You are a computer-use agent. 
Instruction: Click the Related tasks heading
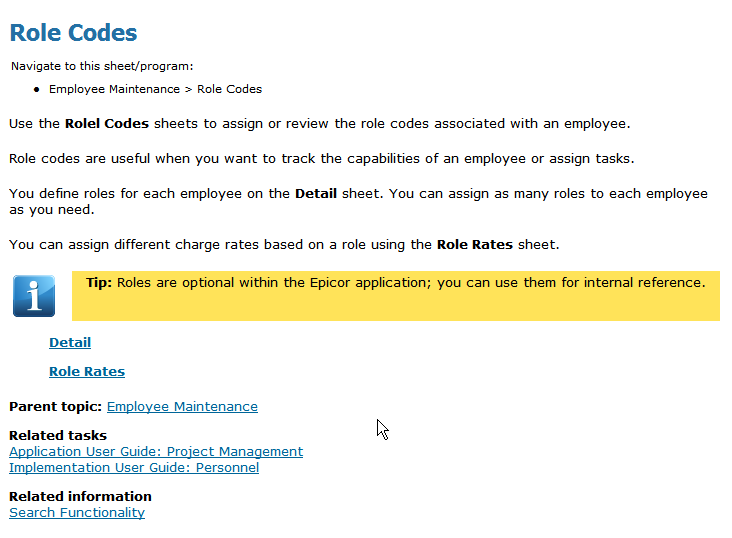pos(58,436)
